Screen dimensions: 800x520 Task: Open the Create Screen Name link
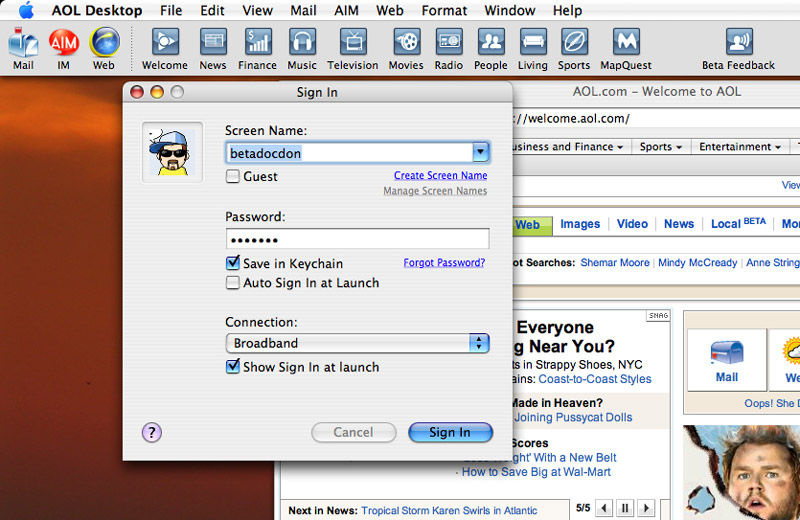(440, 176)
